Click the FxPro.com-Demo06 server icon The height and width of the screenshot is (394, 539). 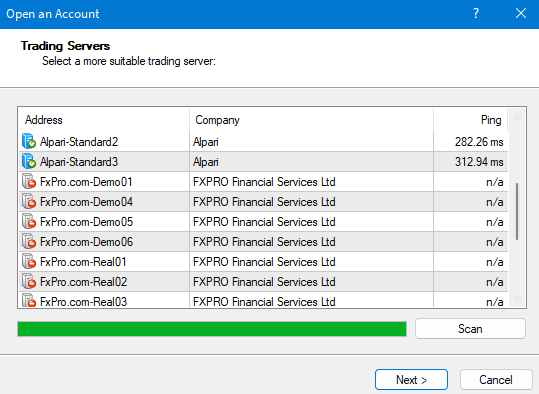pos(29,241)
